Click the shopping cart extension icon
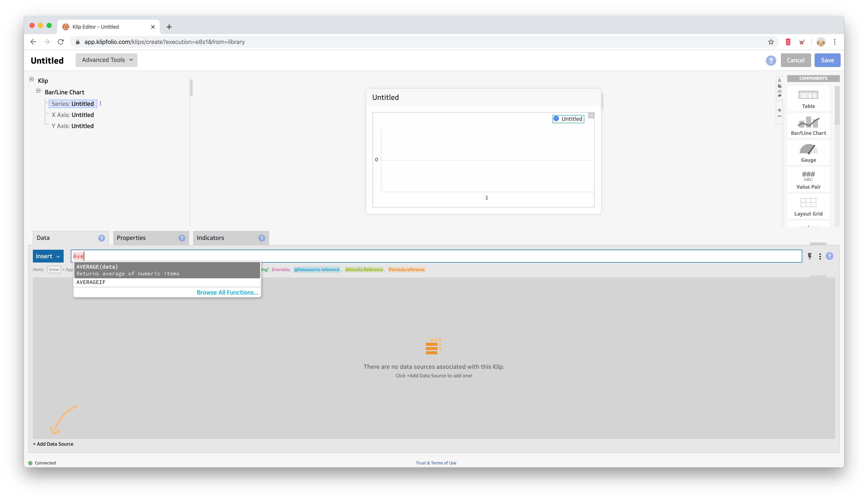868x499 pixels. tap(801, 42)
